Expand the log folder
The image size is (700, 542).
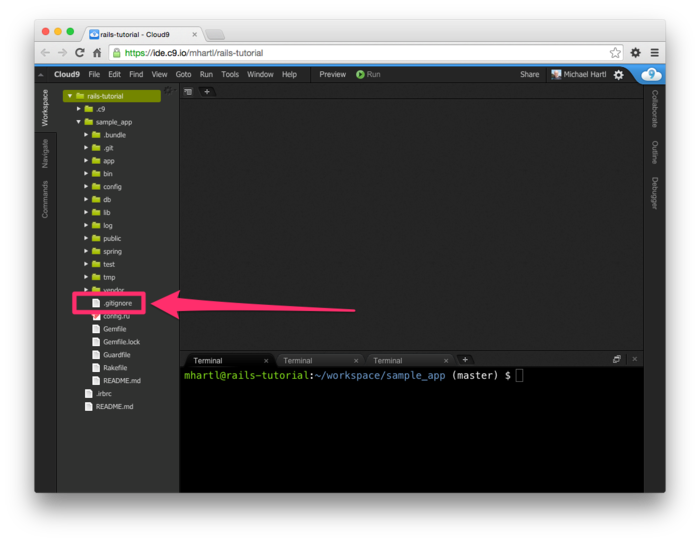tap(86, 225)
